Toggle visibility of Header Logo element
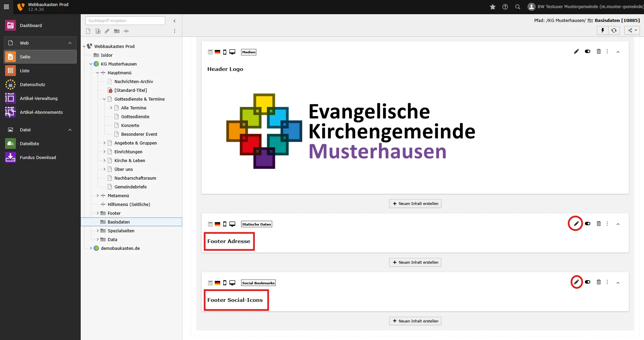This screenshot has width=644, height=340. click(588, 52)
